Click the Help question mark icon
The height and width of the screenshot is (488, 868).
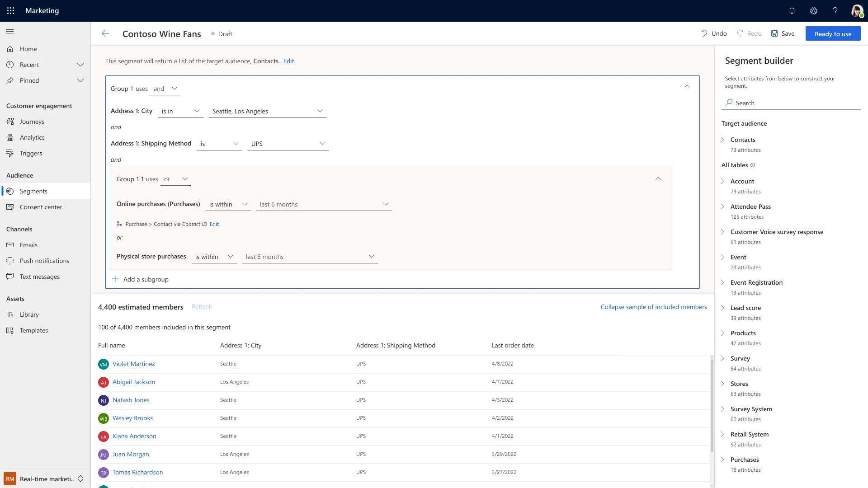click(x=835, y=10)
